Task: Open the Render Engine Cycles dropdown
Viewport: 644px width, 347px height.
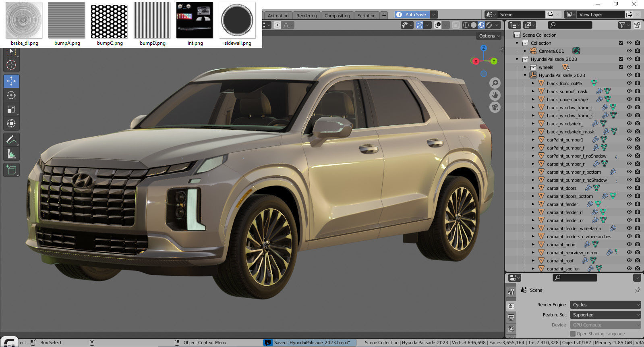Action: 605,305
